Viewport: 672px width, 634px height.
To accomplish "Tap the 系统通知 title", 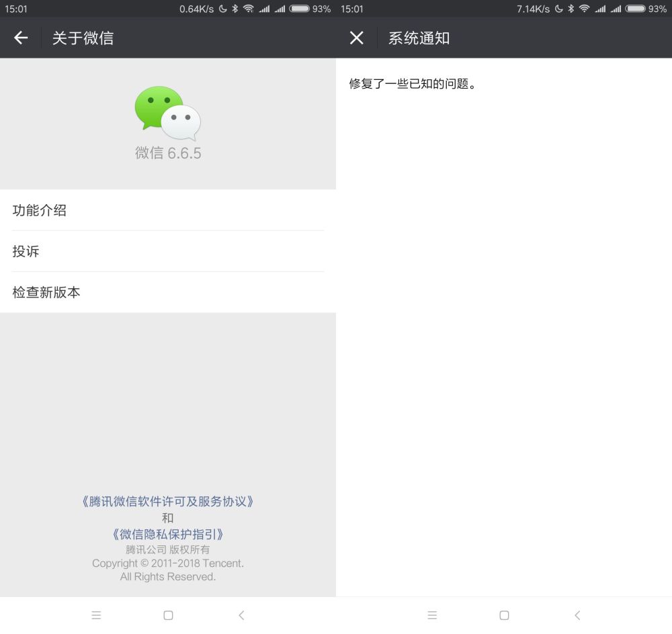I will click(x=419, y=38).
